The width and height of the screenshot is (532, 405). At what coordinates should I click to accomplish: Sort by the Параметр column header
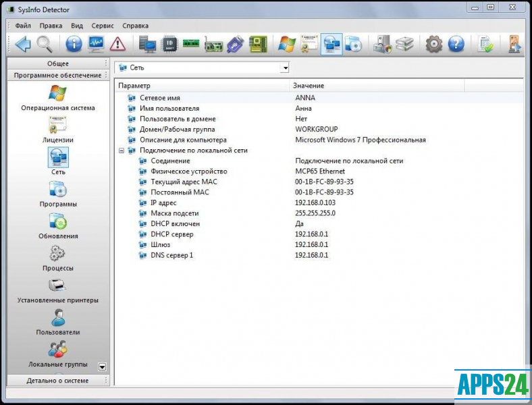pyautogui.click(x=203, y=86)
